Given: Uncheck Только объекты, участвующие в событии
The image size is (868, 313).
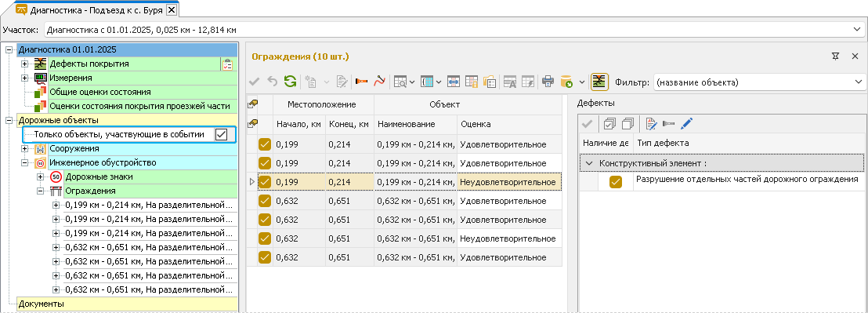Looking at the screenshot, I should point(221,135).
